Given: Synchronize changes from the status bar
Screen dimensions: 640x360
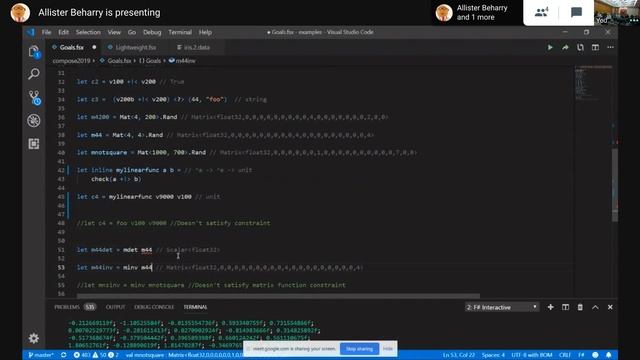Looking at the screenshot, I should (63, 355).
